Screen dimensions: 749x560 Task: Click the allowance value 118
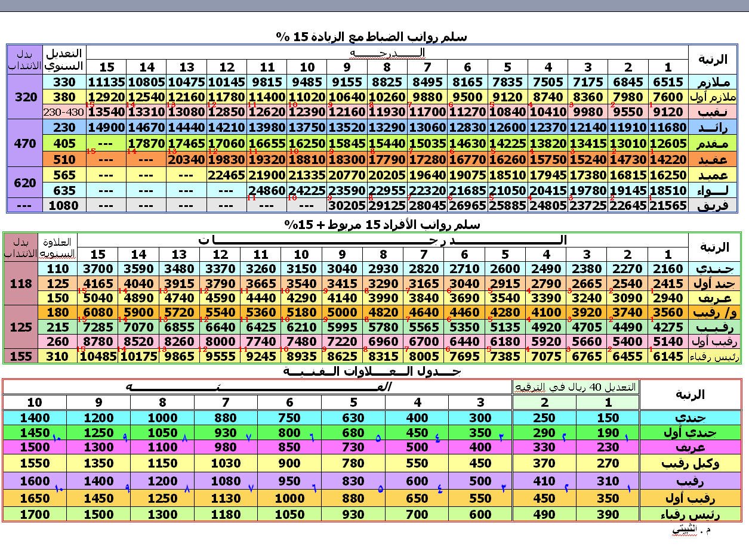click(x=21, y=283)
